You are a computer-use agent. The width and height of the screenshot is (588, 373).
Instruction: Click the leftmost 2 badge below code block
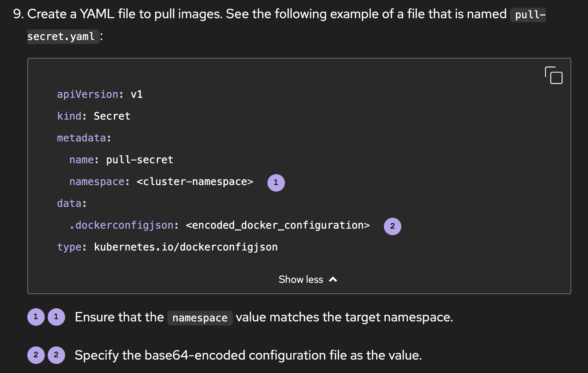pyautogui.click(x=36, y=355)
